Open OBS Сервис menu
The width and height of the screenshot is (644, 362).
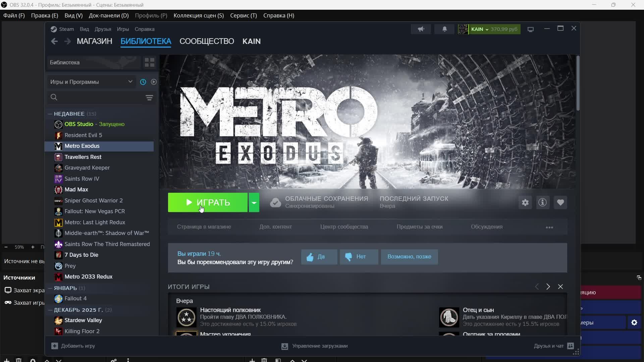click(243, 15)
